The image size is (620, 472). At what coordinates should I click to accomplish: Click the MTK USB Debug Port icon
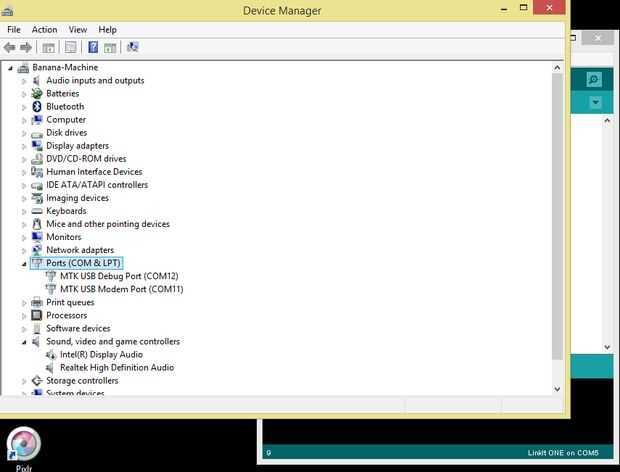coord(51,276)
